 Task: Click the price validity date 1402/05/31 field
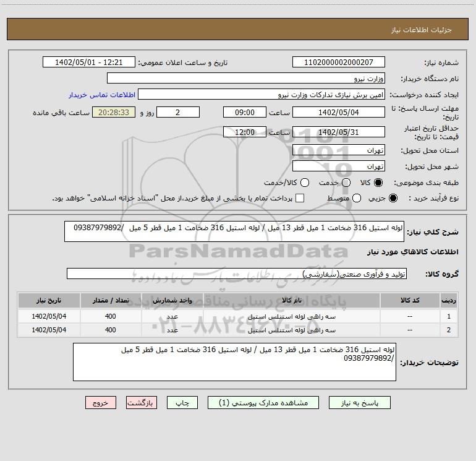click(x=339, y=132)
